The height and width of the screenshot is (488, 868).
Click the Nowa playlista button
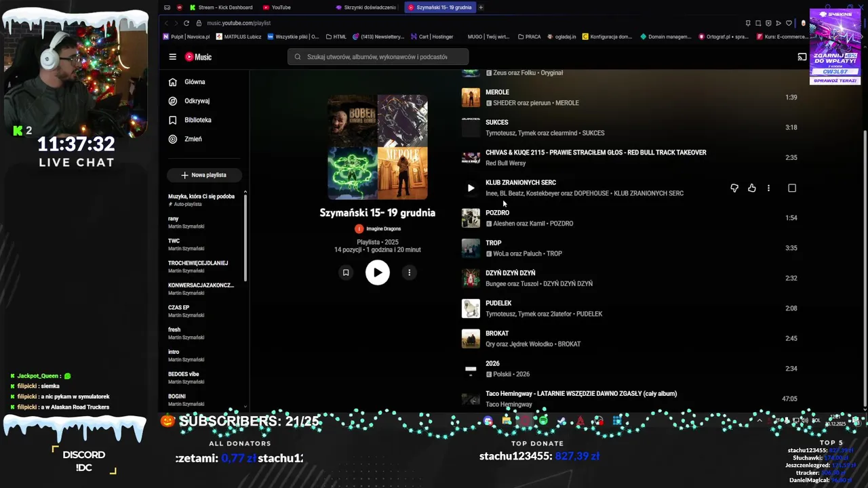click(x=204, y=175)
